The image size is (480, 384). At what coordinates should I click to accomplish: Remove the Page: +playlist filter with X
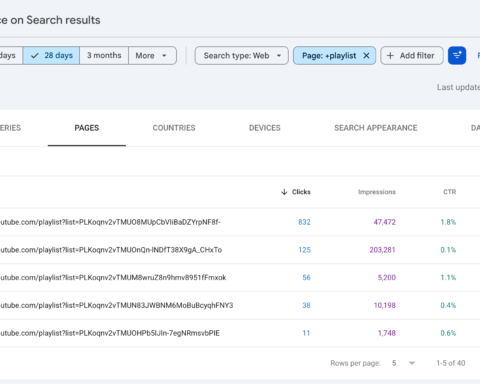point(366,56)
